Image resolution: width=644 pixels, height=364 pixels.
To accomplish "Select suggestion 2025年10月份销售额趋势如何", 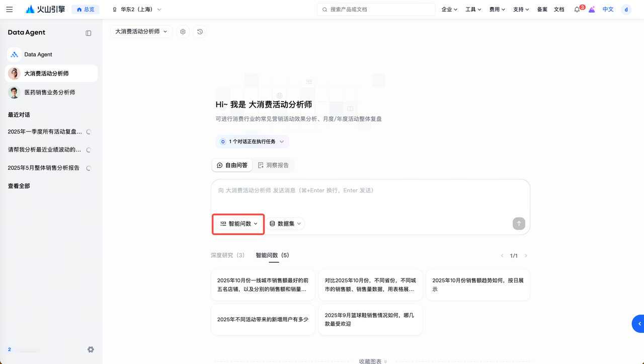I will tap(478, 285).
